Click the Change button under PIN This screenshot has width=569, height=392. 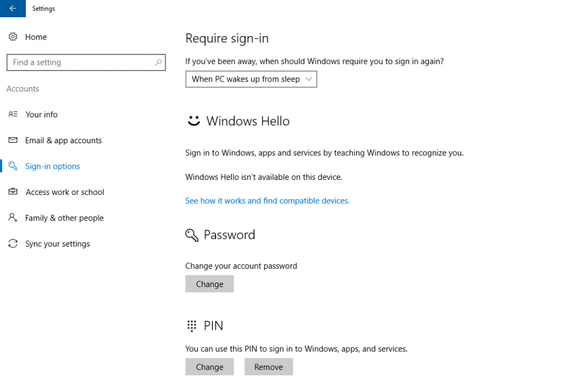point(209,367)
